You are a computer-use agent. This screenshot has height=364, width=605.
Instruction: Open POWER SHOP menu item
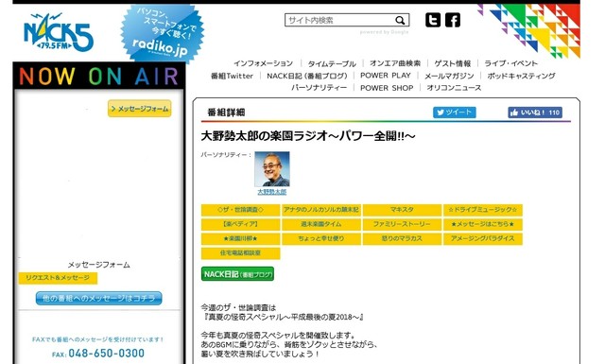point(387,88)
